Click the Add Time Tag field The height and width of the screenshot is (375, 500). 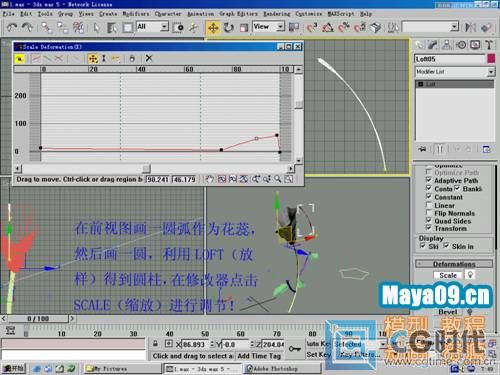pos(259,356)
